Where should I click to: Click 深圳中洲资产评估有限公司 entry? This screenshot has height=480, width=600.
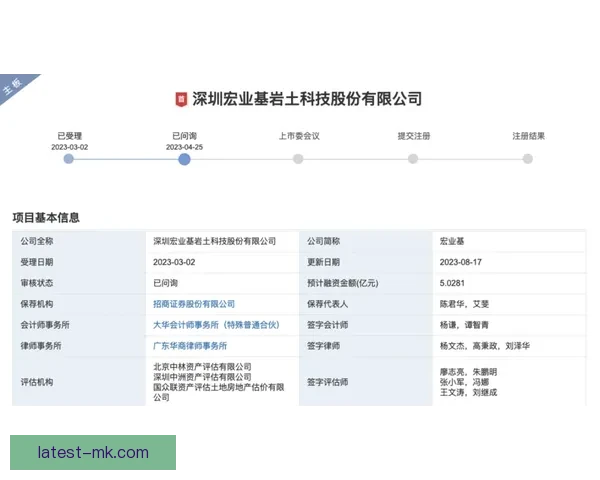click(202, 377)
